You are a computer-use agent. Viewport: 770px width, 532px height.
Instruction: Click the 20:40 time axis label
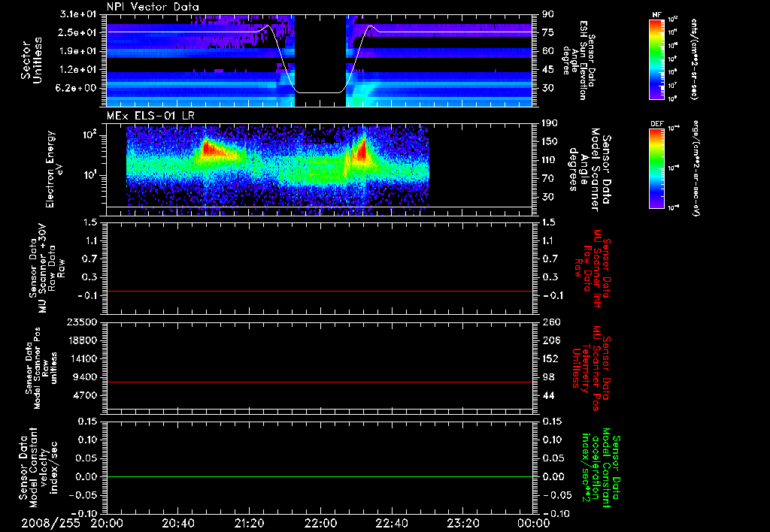177,523
